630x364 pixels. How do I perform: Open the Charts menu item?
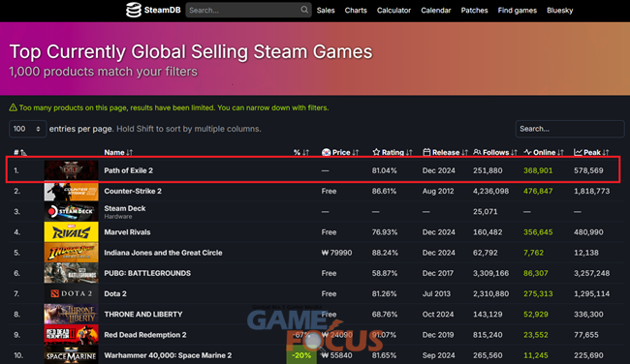coord(356,11)
